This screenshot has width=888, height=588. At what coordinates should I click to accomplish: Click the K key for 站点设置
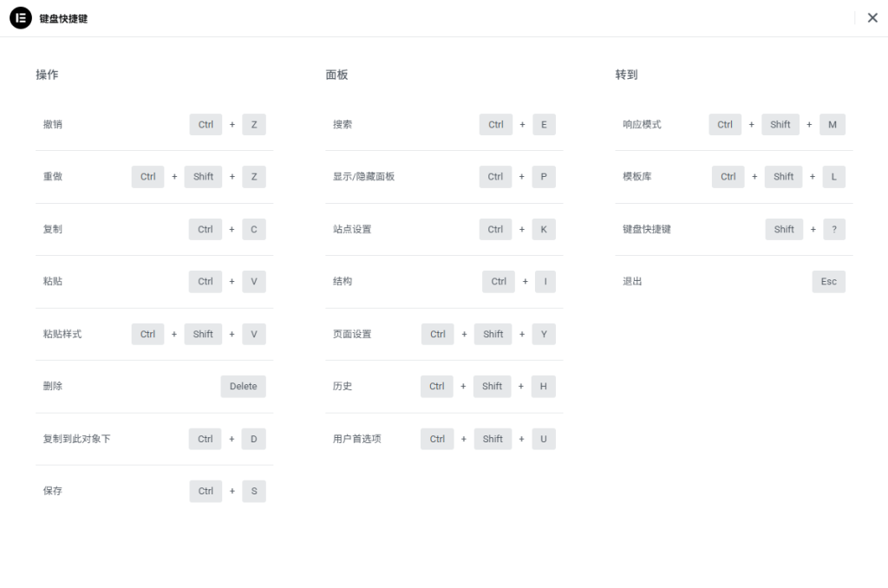coord(544,230)
